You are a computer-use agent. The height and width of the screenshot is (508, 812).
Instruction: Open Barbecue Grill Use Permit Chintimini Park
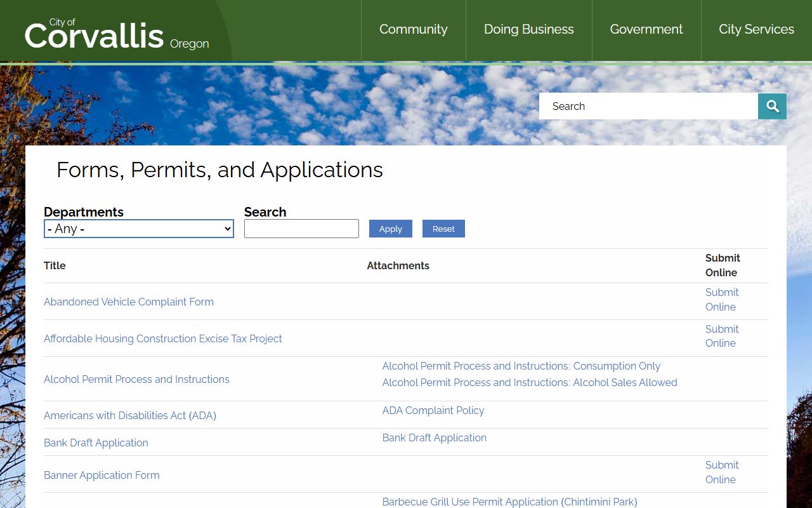click(509, 502)
